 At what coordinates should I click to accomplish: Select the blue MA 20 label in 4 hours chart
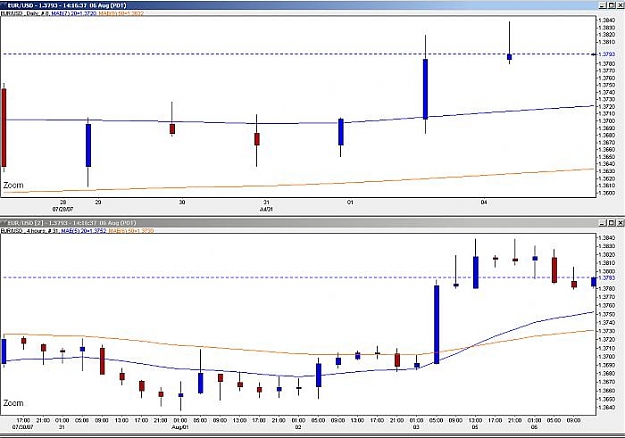pos(84,230)
